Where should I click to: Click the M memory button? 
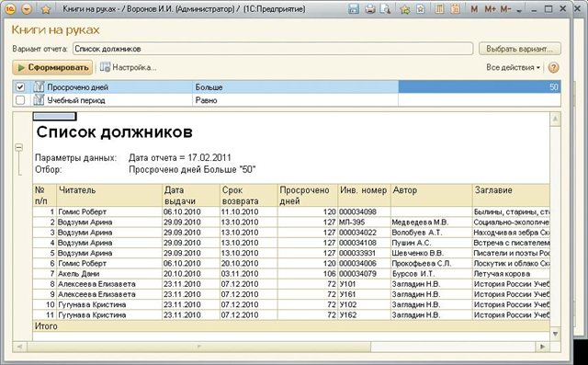(474, 9)
